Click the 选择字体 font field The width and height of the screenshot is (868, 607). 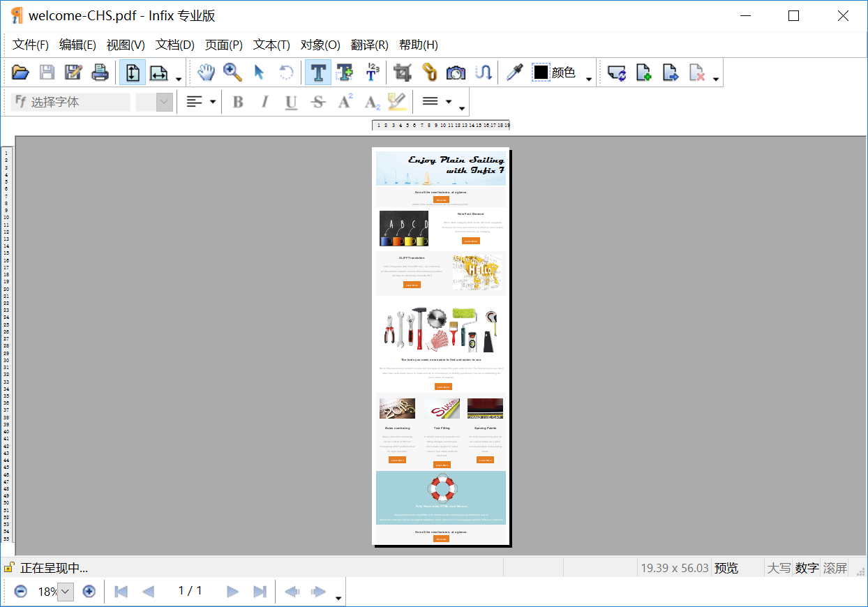coord(70,102)
